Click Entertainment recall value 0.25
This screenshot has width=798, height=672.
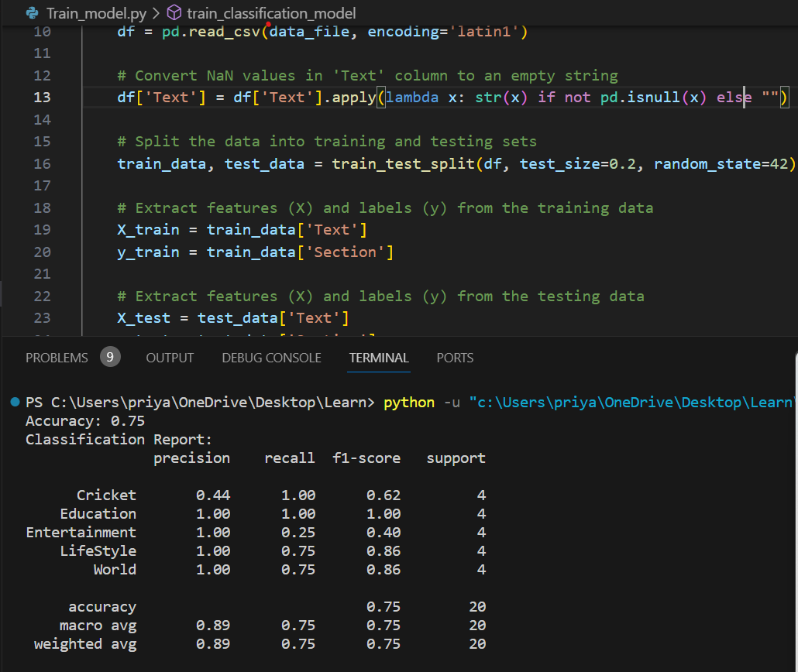pyautogui.click(x=298, y=533)
